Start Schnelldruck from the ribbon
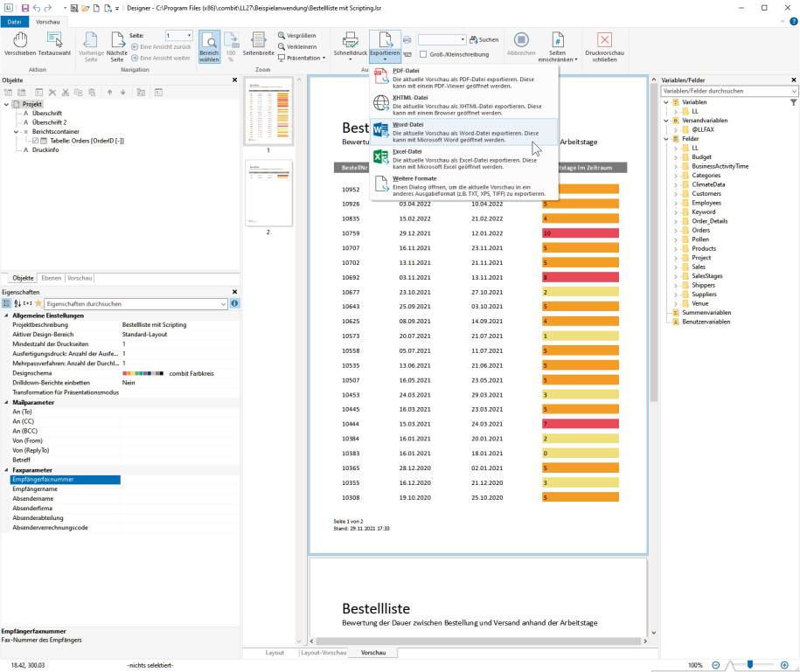The width and height of the screenshot is (800, 672). pyautogui.click(x=350, y=46)
